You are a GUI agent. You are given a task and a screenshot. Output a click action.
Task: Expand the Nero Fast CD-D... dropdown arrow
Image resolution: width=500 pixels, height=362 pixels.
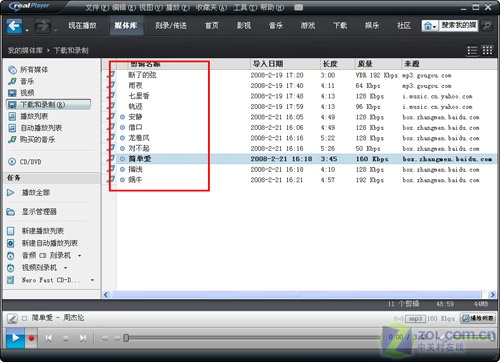pos(92,280)
